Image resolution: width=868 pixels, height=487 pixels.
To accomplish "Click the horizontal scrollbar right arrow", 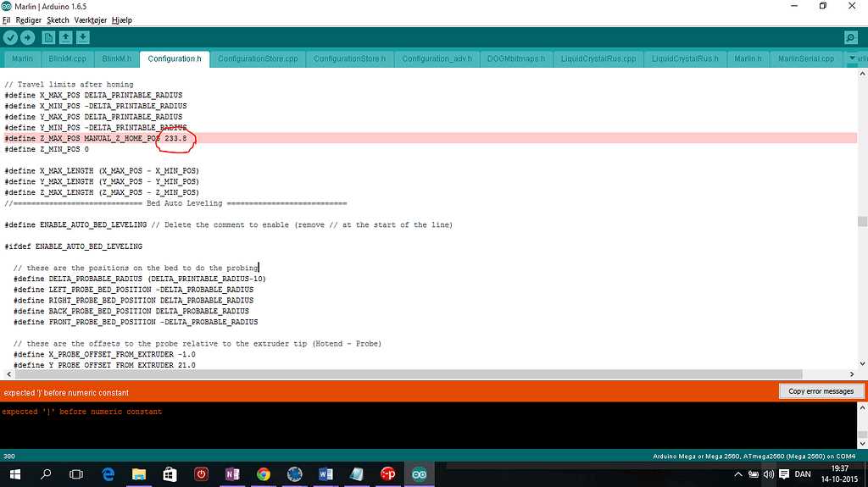I will coord(852,374).
